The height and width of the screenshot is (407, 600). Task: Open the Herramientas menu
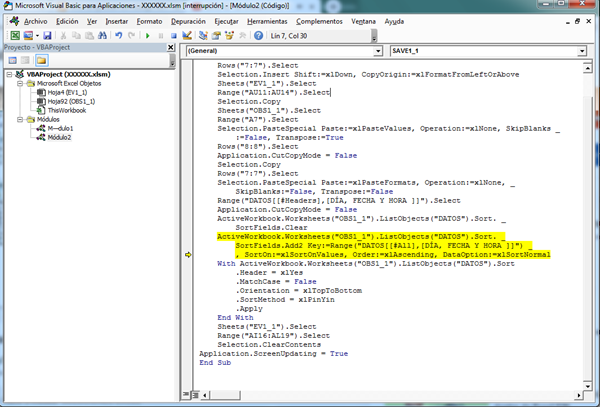click(274, 19)
